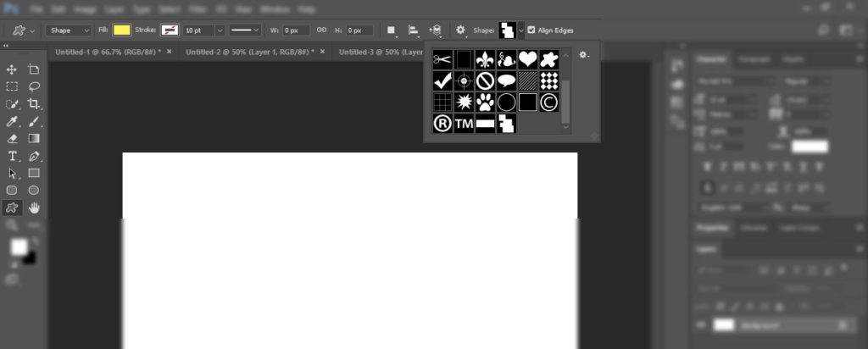The width and height of the screenshot is (868, 349).
Task: Select the Path Selection arrow tool
Action: pyautogui.click(x=12, y=173)
